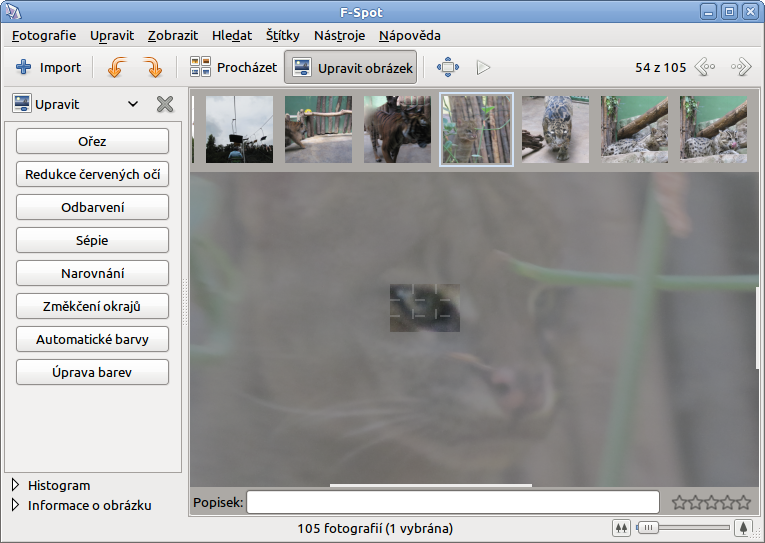This screenshot has width=765, height=543.
Task: Enter fullscreen view mode
Action: point(448,67)
